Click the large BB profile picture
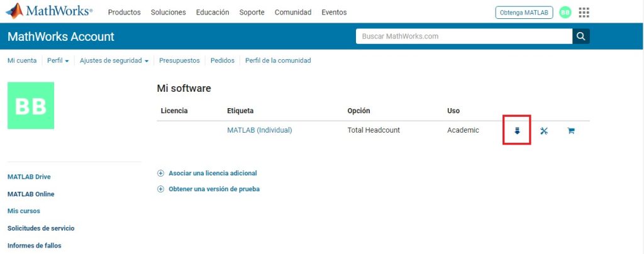This screenshot has height=254, width=644. coord(31,106)
